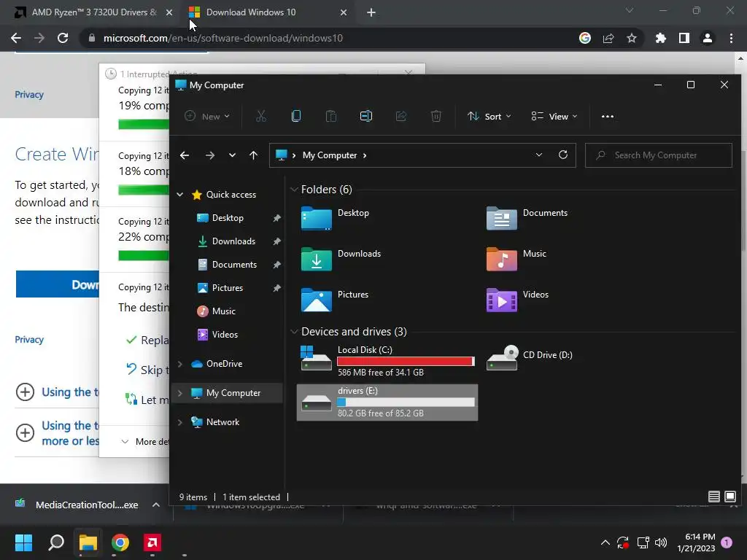Click the Chrome address bar URL
The height and width of the screenshot is (560, 747).
point(223,38)
